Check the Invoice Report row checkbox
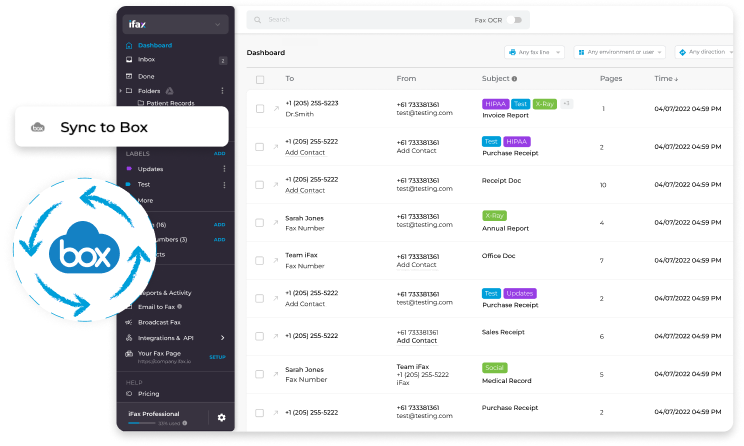Screen dimensions: 744x446 (260, 109)
